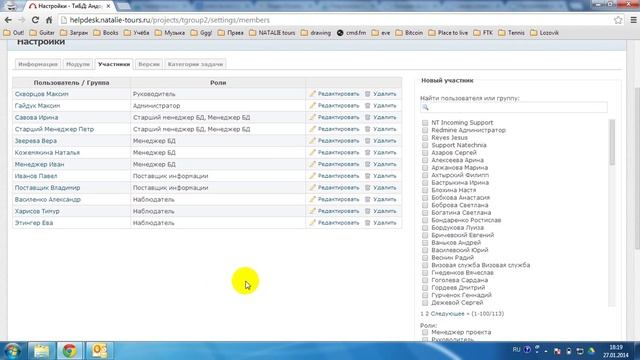Check NT Incoming Support checkbox
Viewport: 640px width, 360px height.
tap(425, 123)
